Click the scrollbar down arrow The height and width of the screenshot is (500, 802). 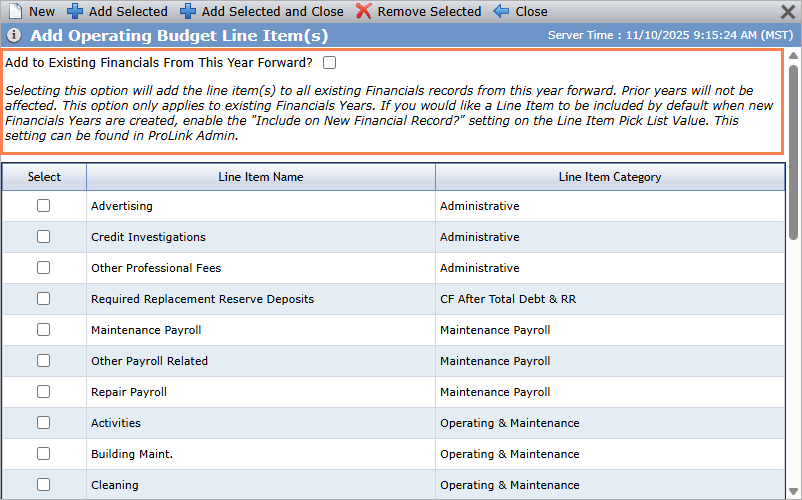pos(793,491)
